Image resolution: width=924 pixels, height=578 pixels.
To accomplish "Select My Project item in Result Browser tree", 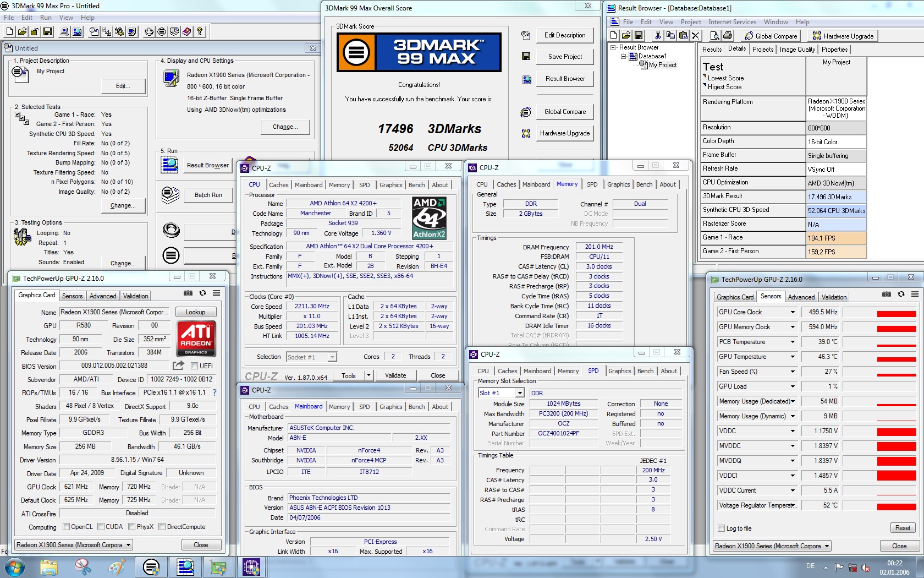I will tap(662, 65).
